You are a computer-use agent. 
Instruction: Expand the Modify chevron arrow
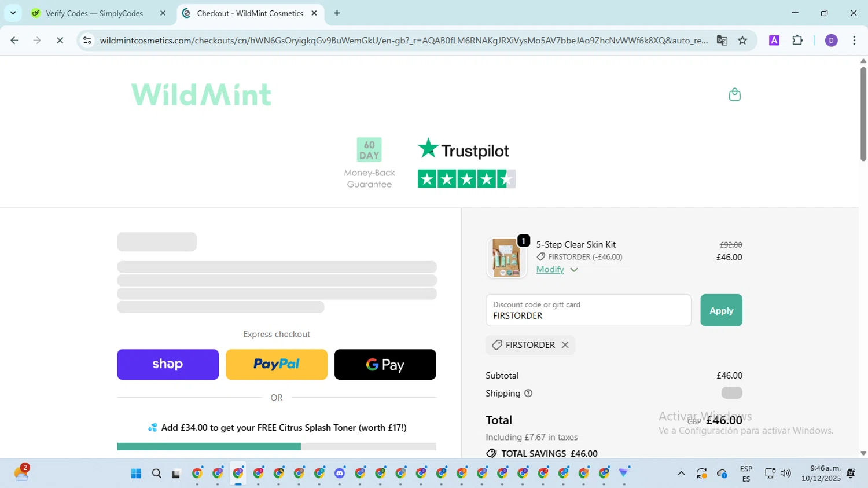click(x=574, y=270)
